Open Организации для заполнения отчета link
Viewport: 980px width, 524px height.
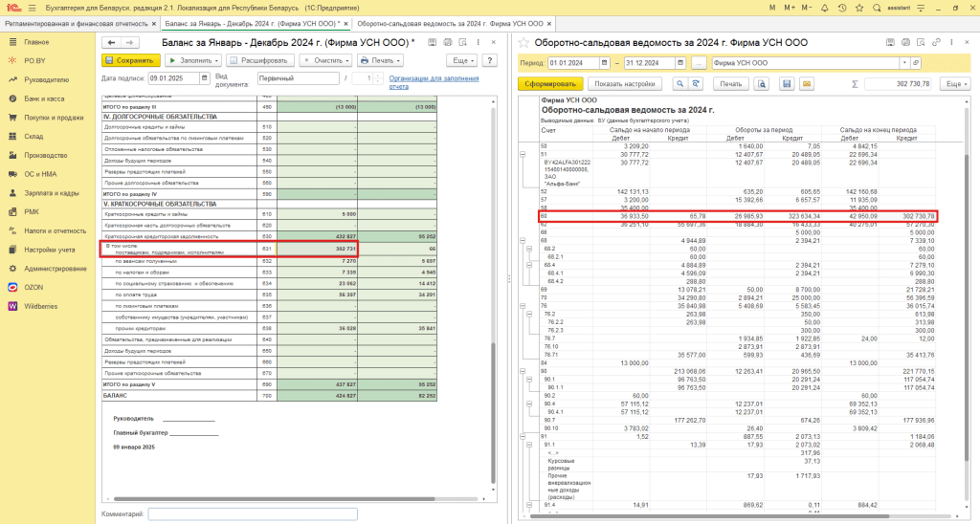tap(434, 82)
